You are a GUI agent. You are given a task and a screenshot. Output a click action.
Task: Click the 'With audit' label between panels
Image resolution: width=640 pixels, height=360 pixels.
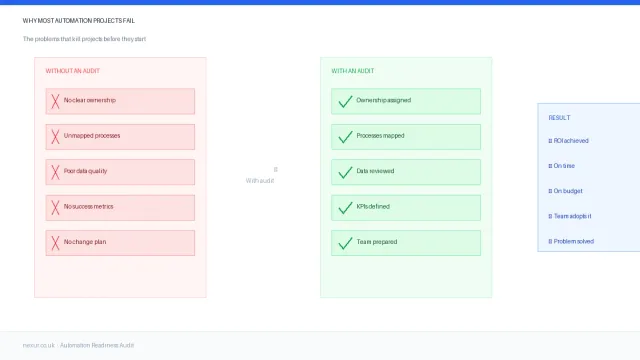click(260, 181)
